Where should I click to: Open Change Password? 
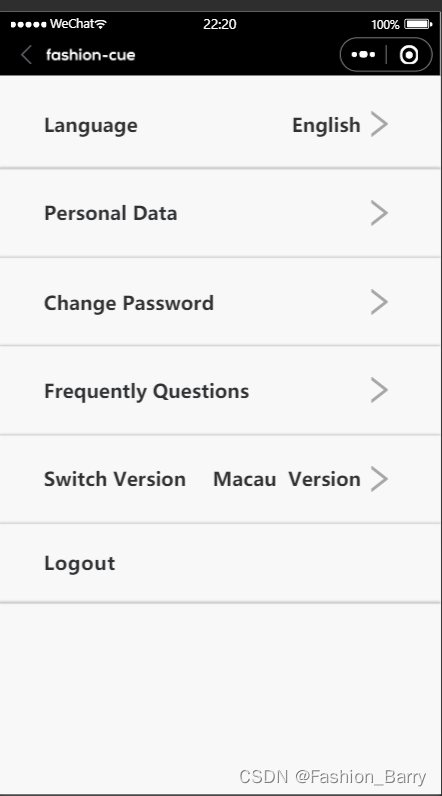[220, 302]
